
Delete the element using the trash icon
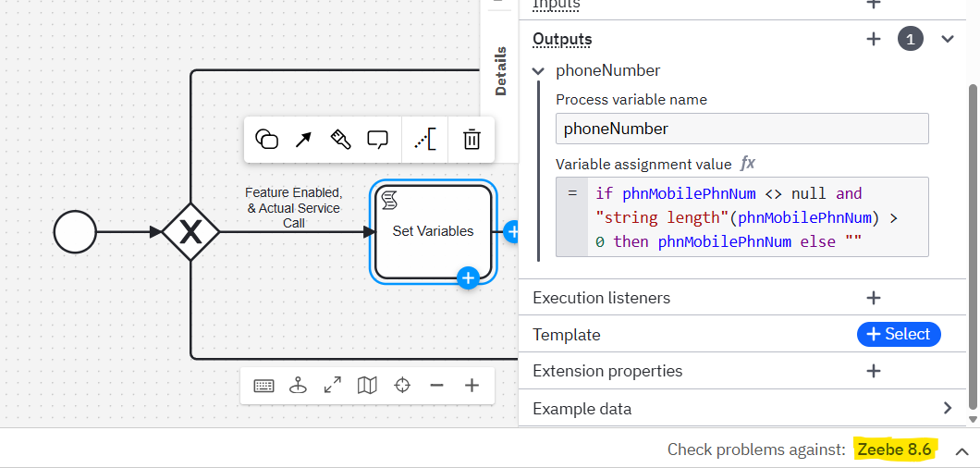pos(472,140)
